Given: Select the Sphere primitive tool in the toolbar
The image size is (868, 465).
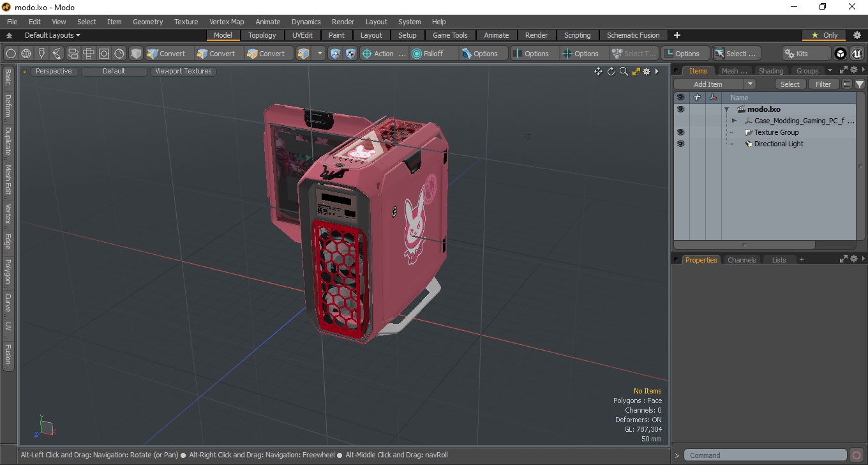Looking at the screenshot, I should pyautogui.click(x=11, y=54).
